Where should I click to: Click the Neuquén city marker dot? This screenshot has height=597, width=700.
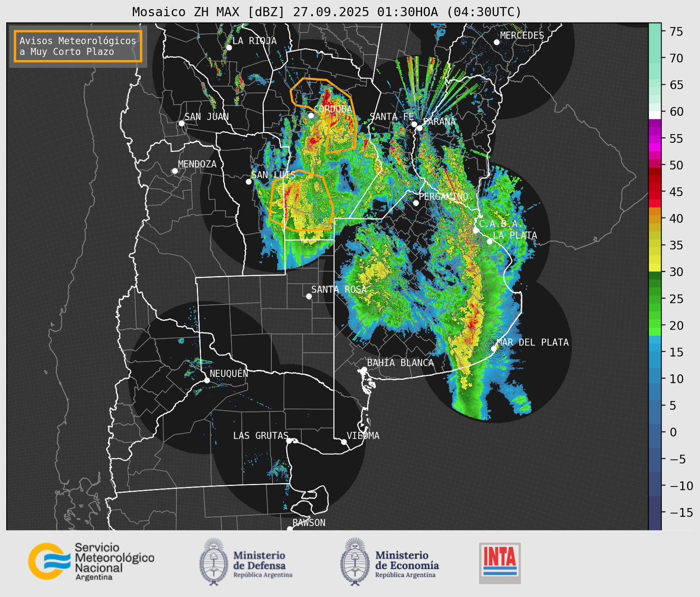tap(207, 380)
